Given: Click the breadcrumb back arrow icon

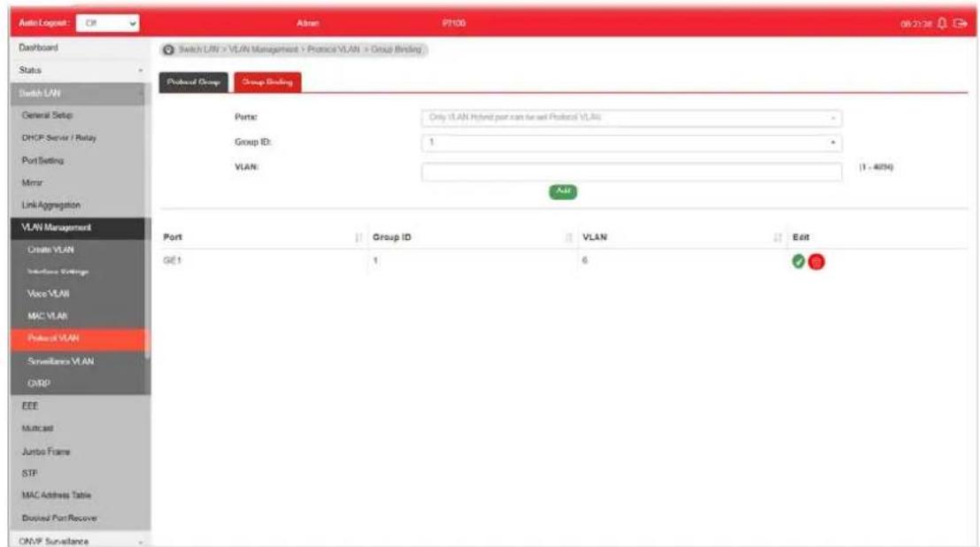Looking at the screenshot, I should [168, 50].
